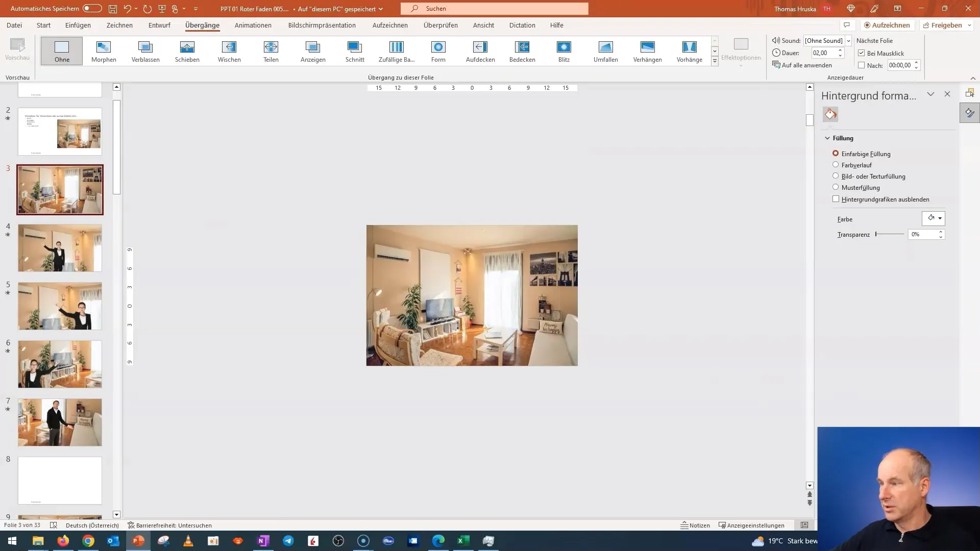Screen dimensions: 980x551
Task: Open the Freigeben dropdown arrow
Action: coord(969,25)
